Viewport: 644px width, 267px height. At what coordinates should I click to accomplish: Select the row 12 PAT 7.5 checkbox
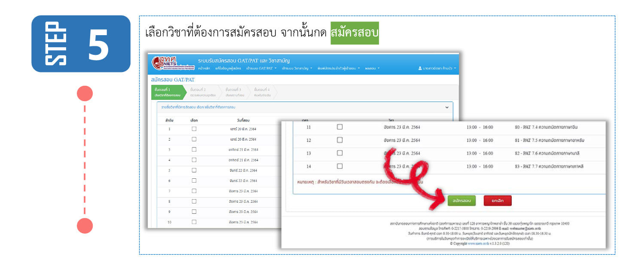point(340,140)
